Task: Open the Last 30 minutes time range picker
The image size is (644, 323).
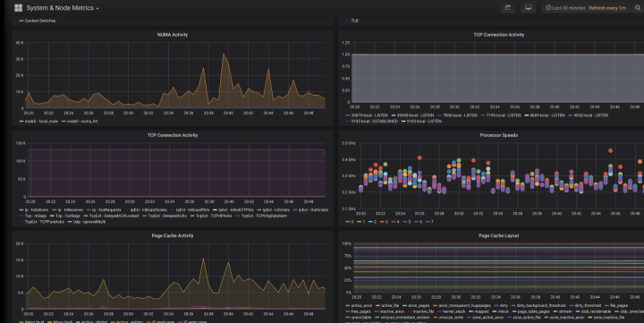Action: tap(565, 8)
